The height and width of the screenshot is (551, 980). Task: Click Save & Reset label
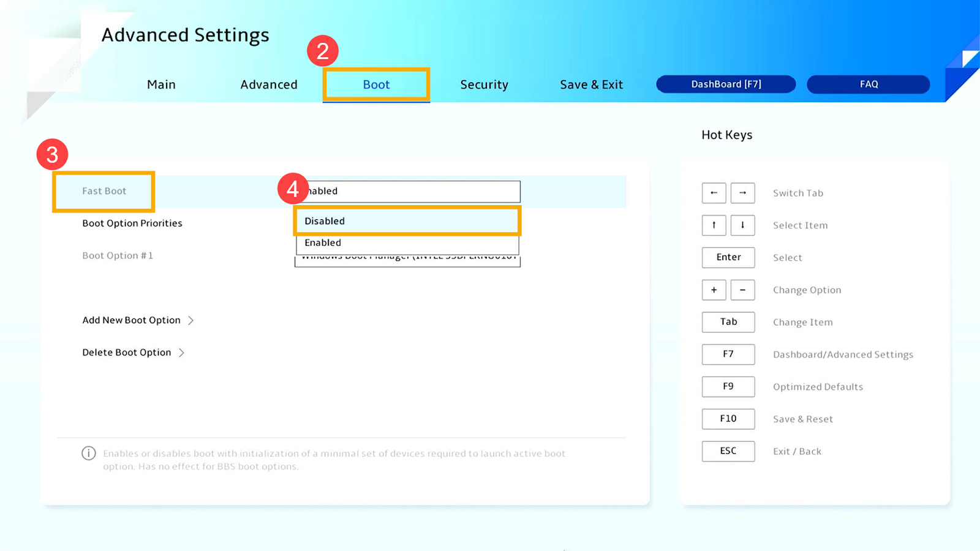(802, 419)
